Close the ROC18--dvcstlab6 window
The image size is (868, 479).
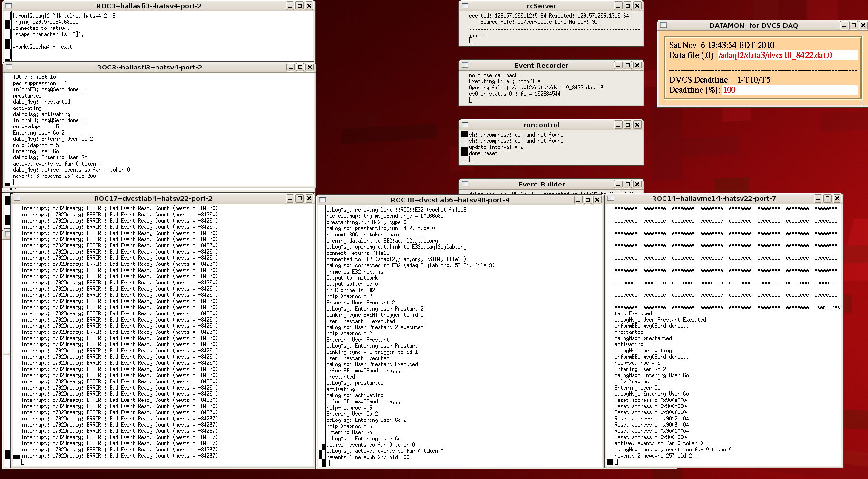pos(597,200)
